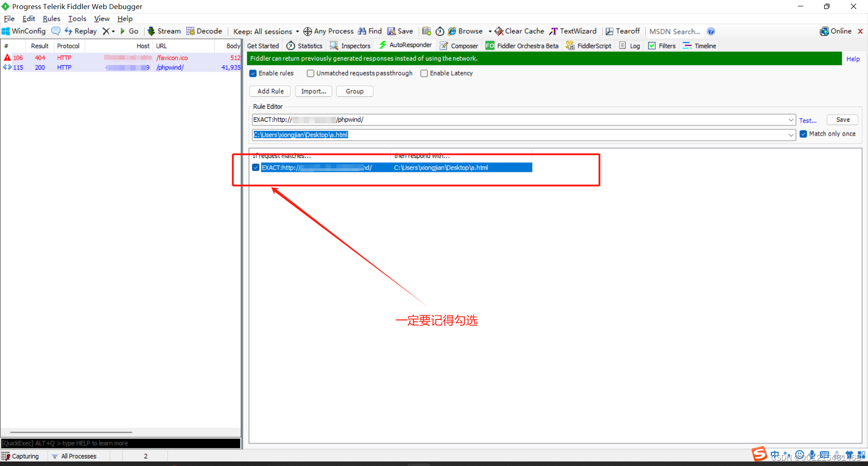Viewport: 868px width, 466px height.
Task: Switch to the Inspectors tab
Action: coord(350,46)
